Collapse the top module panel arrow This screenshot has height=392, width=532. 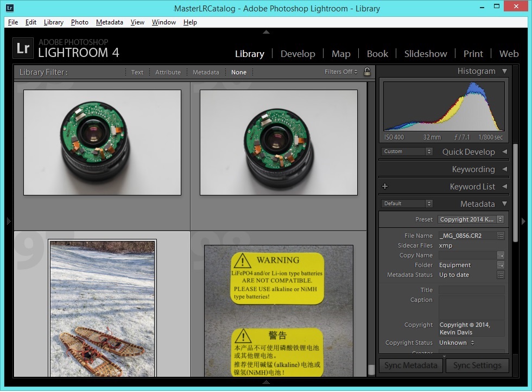coord(267,32)
